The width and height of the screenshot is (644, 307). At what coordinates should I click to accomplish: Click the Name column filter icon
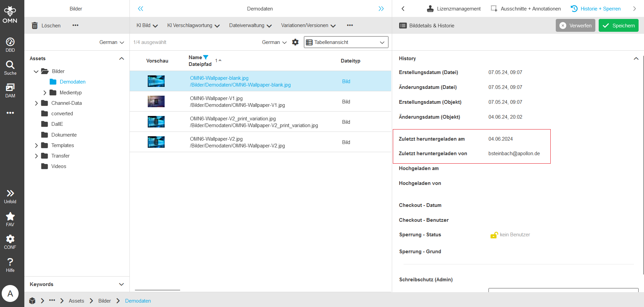[x=206, y=57]
